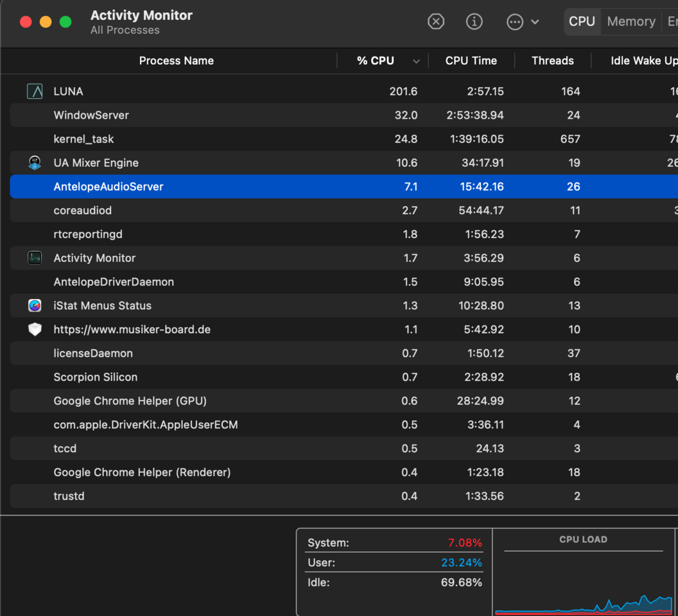The height and width of the screenshot is (616, 678).
Task: Click the 2:53:38.94 CPU Time value
Action: (x=474, y=115)
